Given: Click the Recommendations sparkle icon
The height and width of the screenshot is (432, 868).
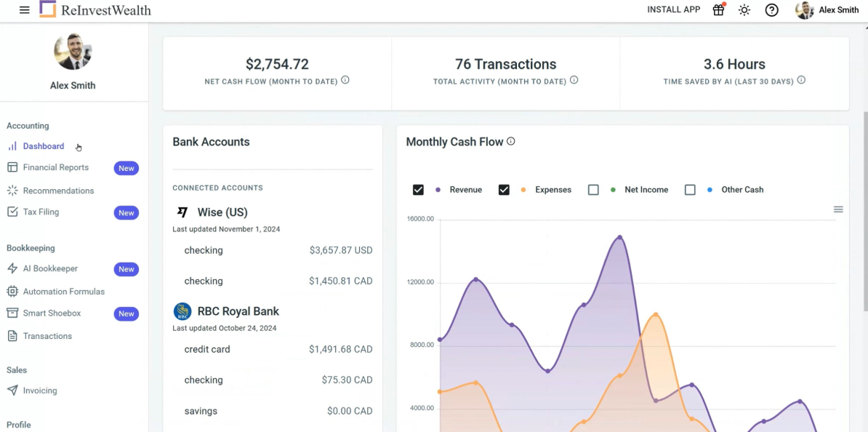Looking at the screenshot, I should (12, 191).
